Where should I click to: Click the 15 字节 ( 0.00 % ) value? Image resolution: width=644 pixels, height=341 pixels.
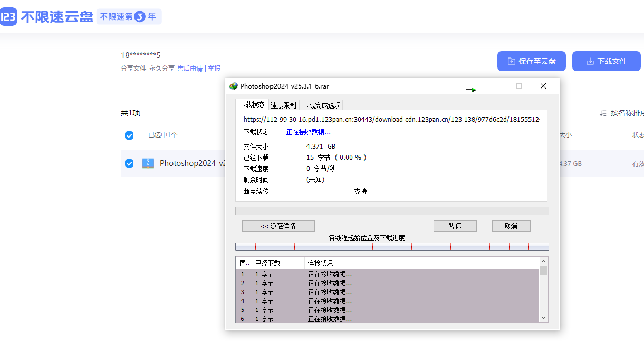(x=337, y=158)
